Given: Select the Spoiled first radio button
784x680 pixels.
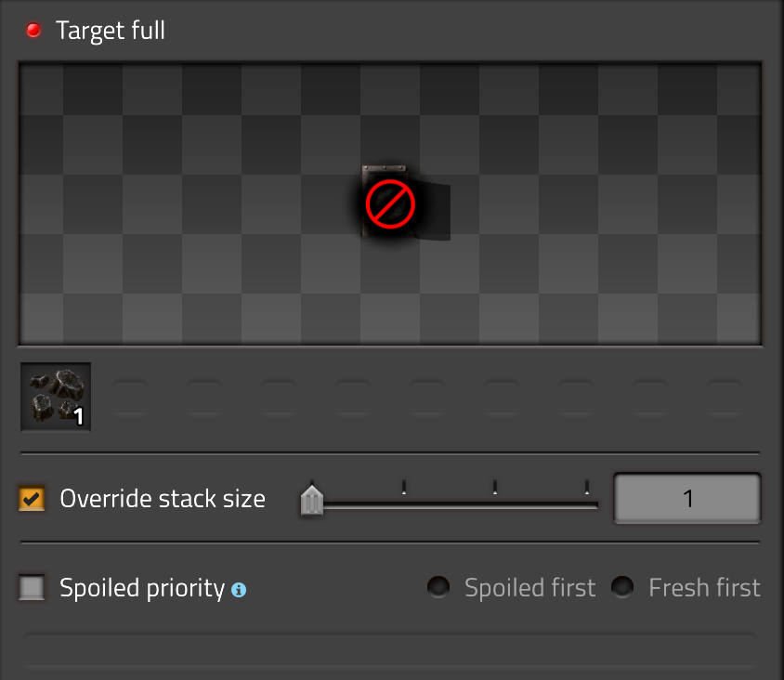Looking at the screenshot, I should click(438, 587).
